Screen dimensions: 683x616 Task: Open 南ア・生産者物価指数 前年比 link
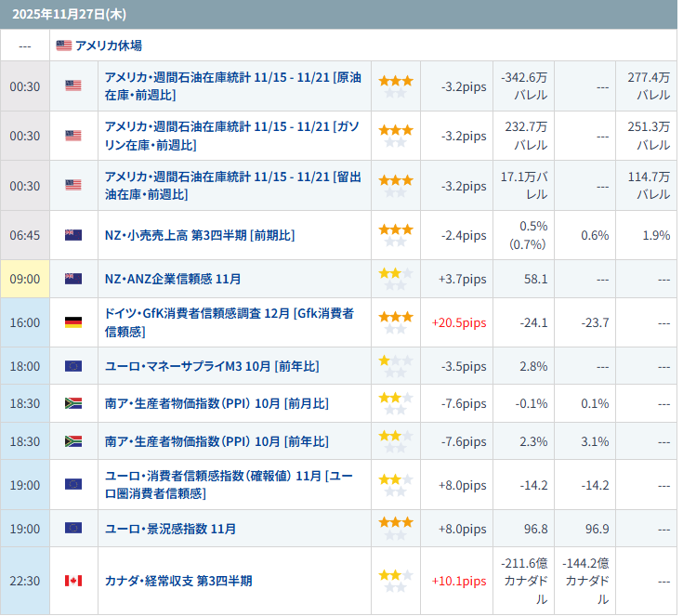217,441
